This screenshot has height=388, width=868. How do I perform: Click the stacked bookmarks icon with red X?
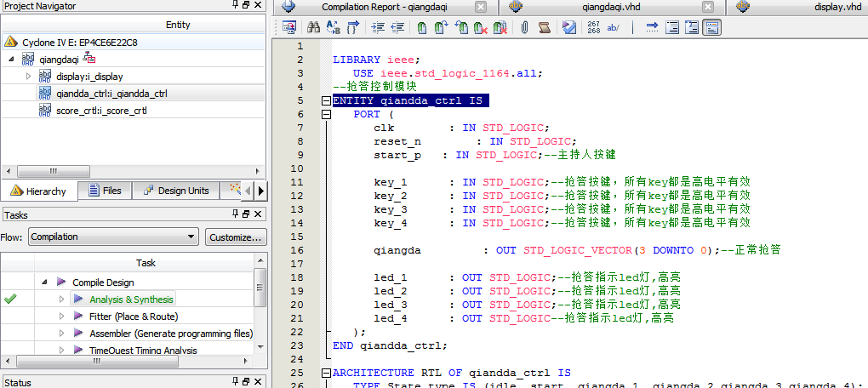click(x=500, y=27)
